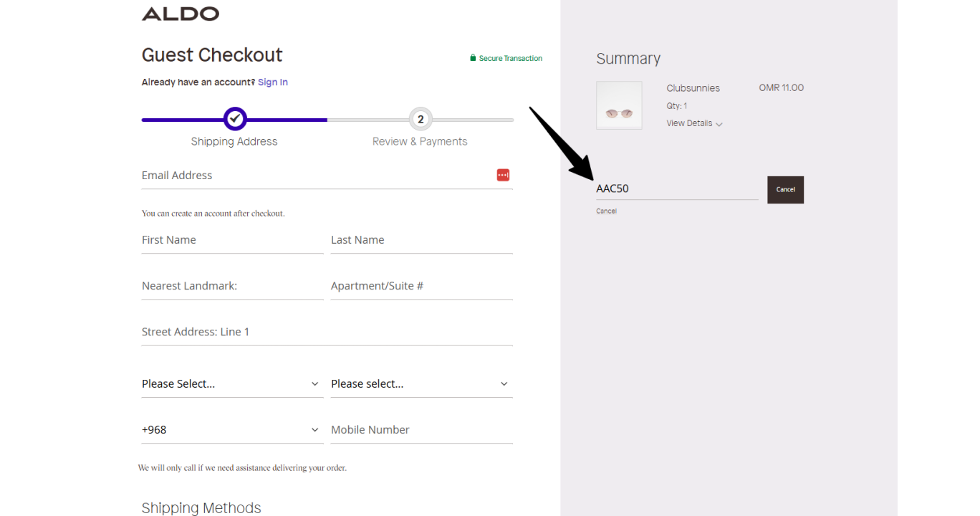
Task: Focus the Last Name field
Action: [422, 240]
